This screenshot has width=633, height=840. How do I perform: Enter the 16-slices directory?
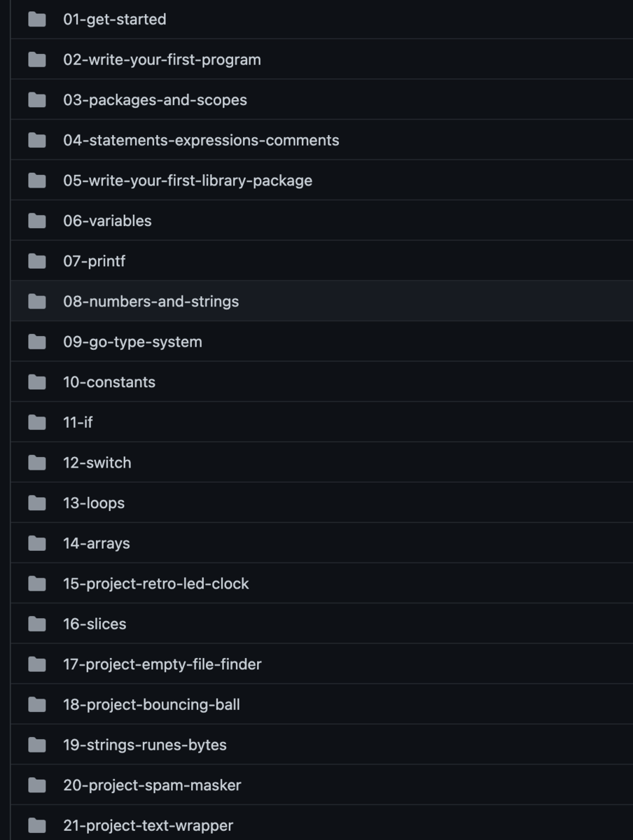[95, 624]
